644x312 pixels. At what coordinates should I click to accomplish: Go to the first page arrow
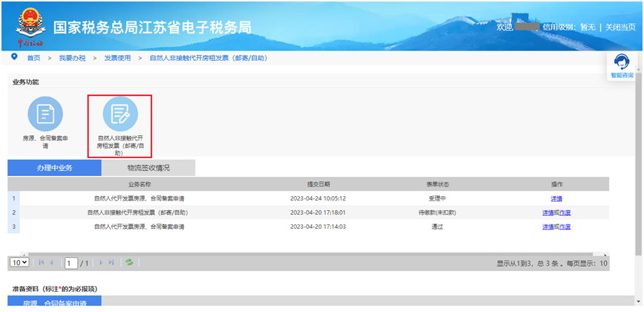click(x=41, y=262)
